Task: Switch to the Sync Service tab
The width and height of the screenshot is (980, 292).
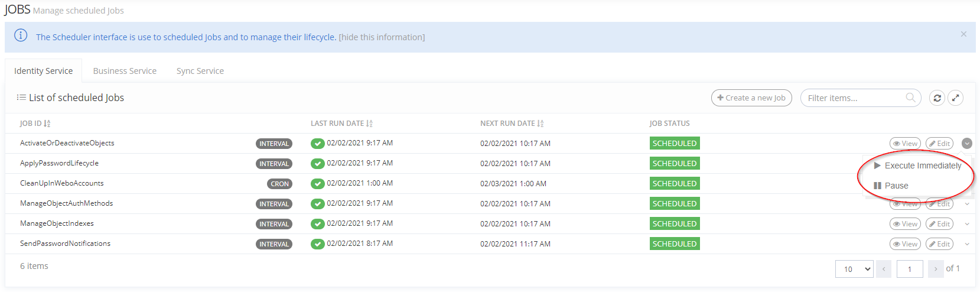Action: pyautogui.click(x=200, y=71)
